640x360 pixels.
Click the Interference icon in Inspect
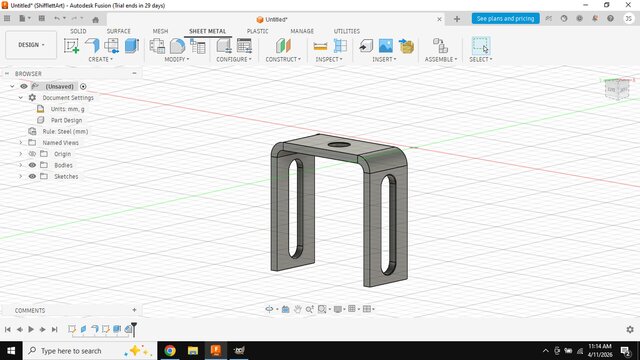click(x=340, y=46)
